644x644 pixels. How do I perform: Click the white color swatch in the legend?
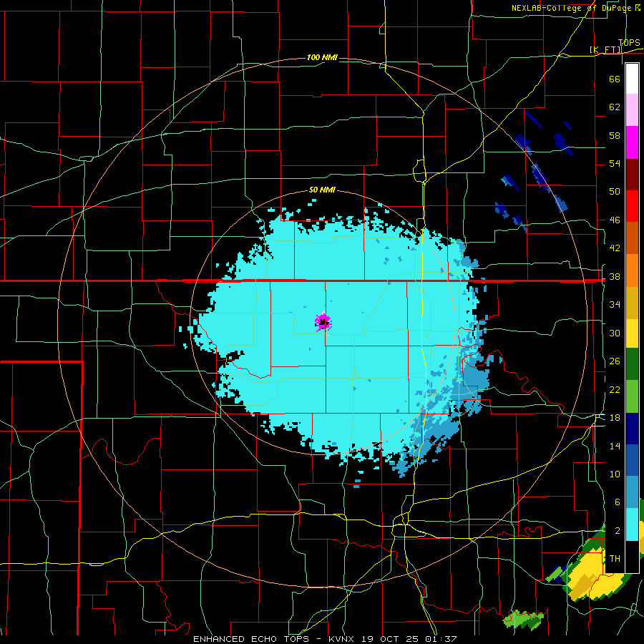pyautogui.click(x=632, y=79)
